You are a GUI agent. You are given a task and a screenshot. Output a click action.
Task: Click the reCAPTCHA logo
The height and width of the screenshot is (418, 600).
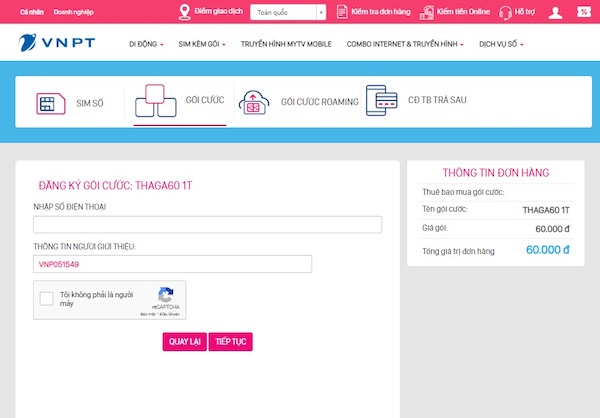pyautogui.click(x=166, y=295)
